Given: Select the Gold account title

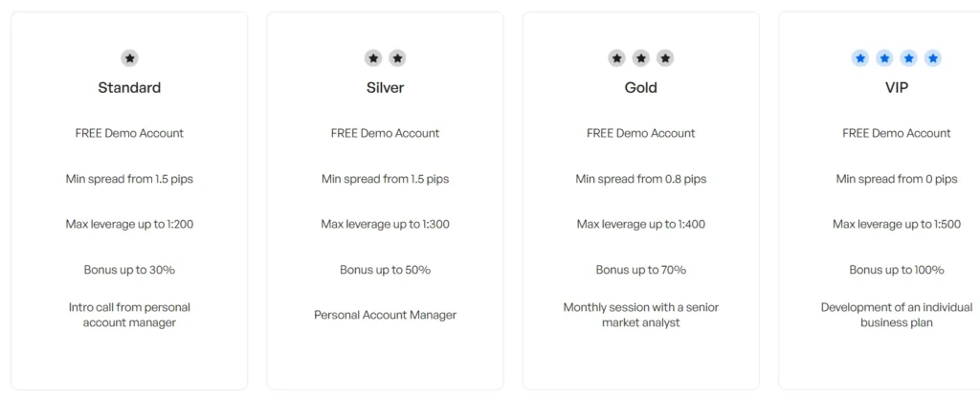Looking at the screenshot, I should (640, 88).
